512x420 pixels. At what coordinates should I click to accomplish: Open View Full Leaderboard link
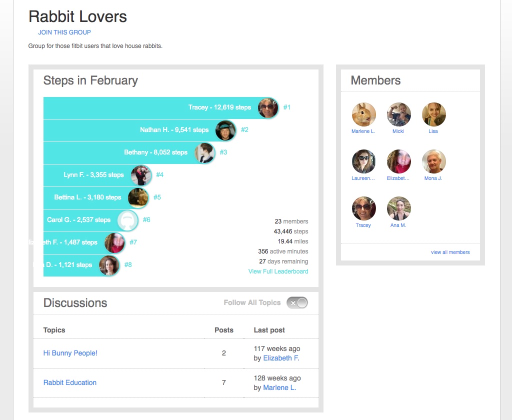278,271
